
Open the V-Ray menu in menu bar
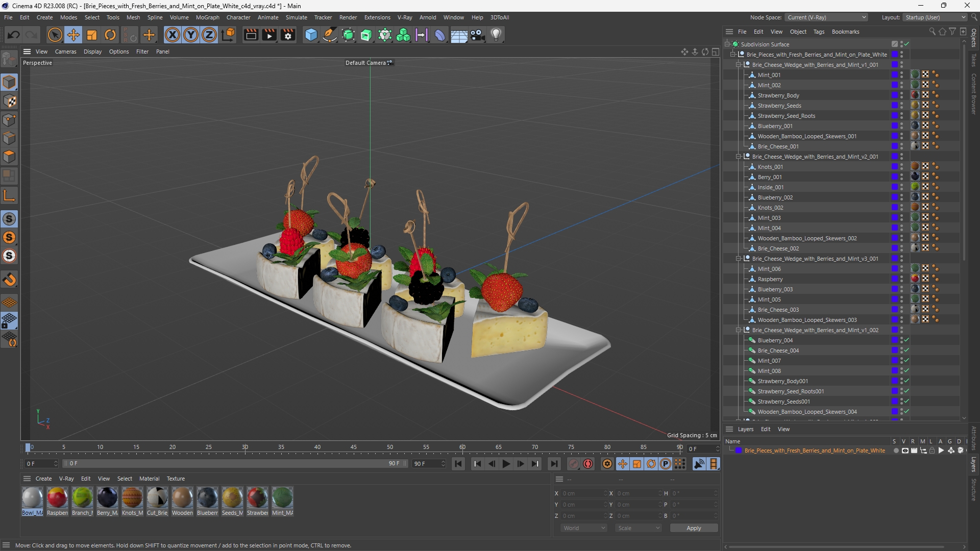(x=405, y=17)
